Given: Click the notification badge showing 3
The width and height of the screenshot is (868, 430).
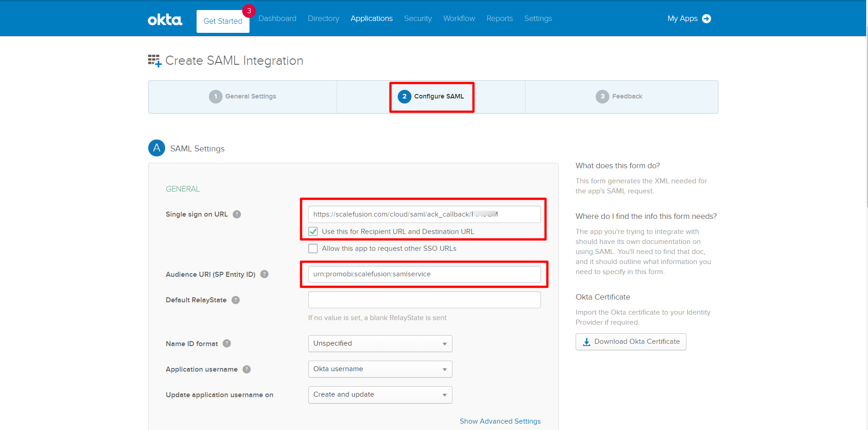Looking at the screenshot, I should [249, 11].
